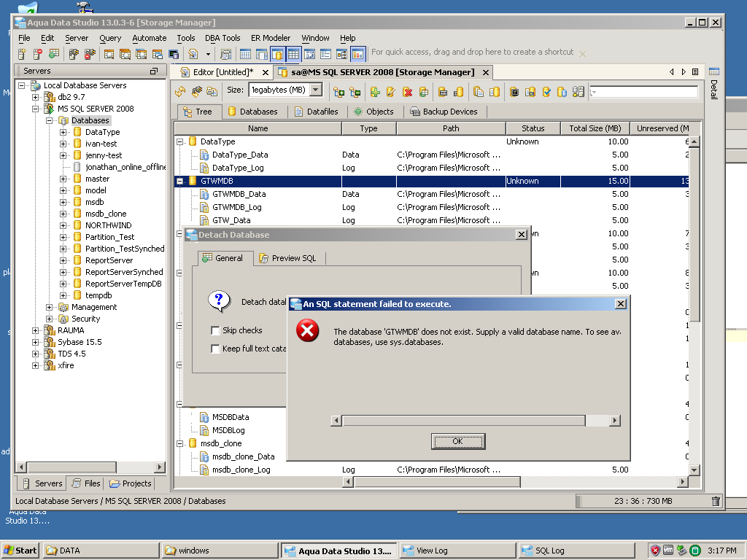Enable the Skip checks checkbox

pyautogui.click(x=215, y=330)
